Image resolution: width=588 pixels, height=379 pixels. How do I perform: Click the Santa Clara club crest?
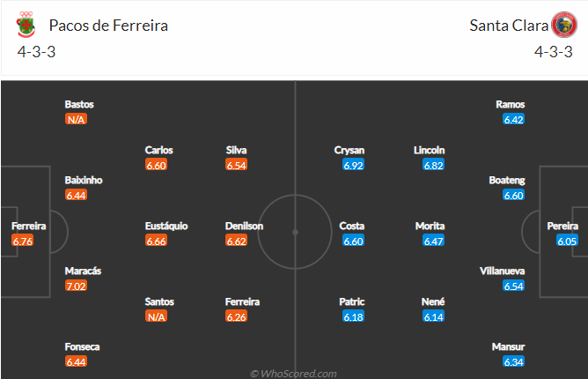tap(564, 25)
